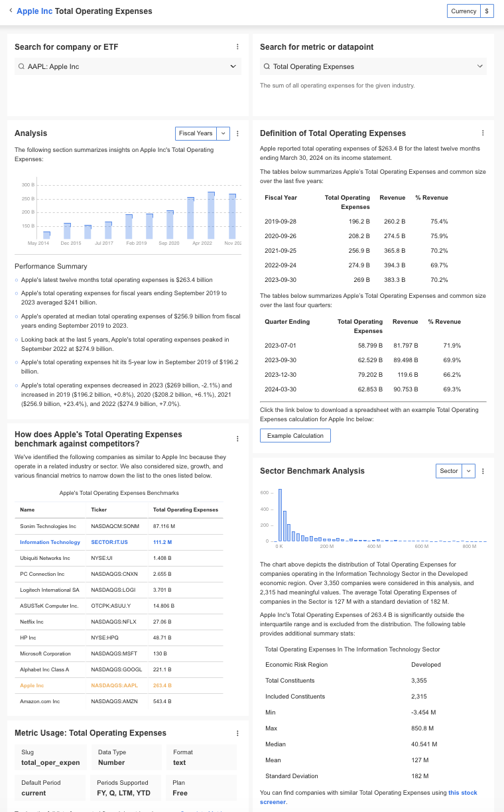Open options menu for company search card

click(x=237, y=47)
